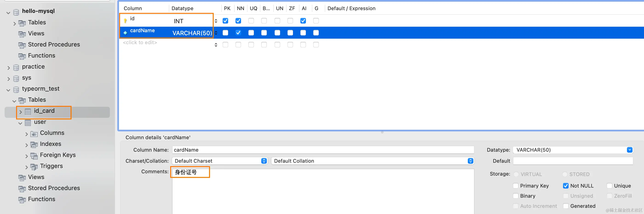644x214 pixels.
Task: Click the Triggers folder icon
Action: tap(34, 167)
